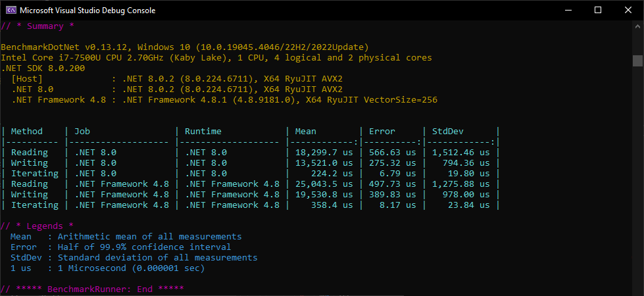
Task: Click the scrollbar up arrow
Action: click(x=637, y=27)
